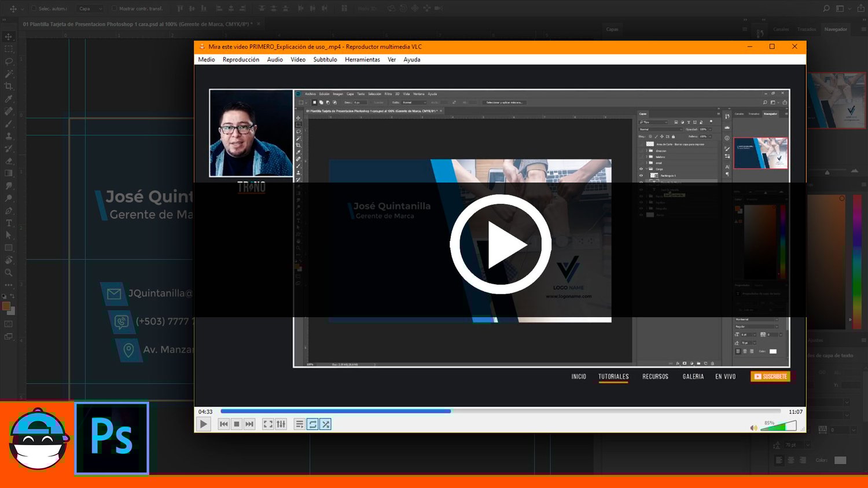Click VLC play button in control bar

(x=203, y=424)
